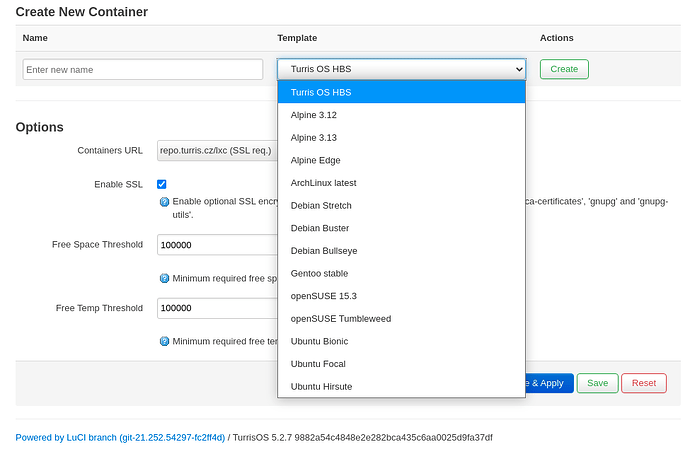Viewport: 690px width, 454px height.
Task: Select Debian Buster template
Action: 401,228
